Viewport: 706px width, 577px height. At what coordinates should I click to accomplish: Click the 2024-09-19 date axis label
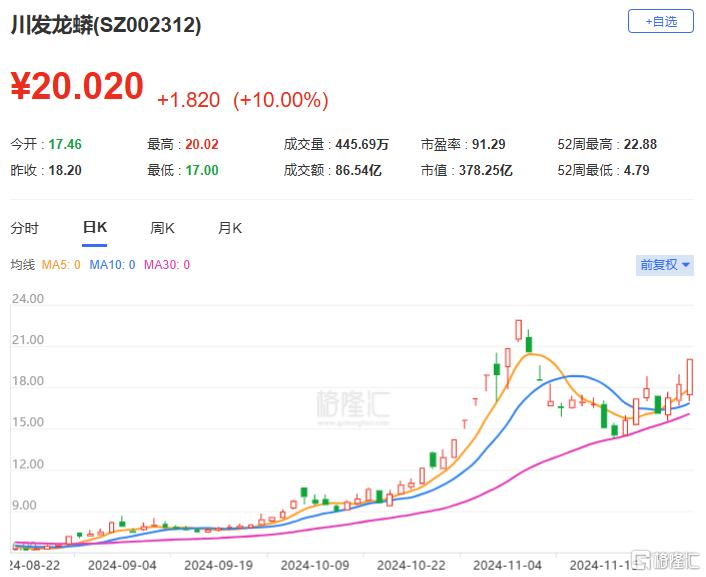click(219, 566)
